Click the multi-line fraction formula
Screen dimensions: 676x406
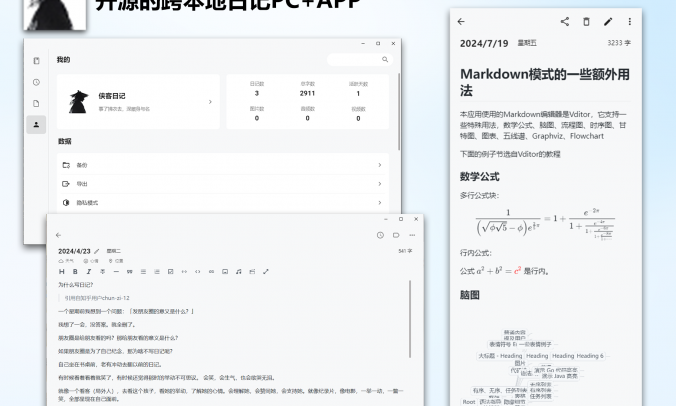[545, 223]
